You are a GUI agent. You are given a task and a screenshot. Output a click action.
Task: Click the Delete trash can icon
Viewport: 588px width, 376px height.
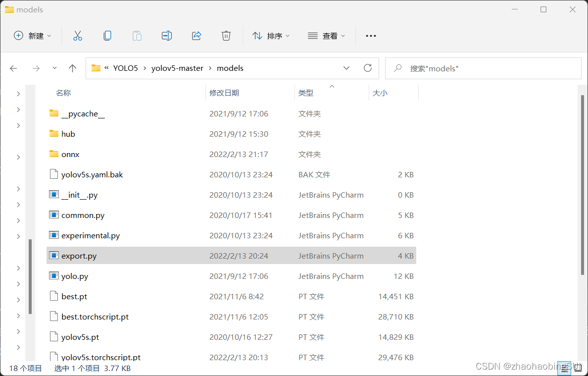(x=226, y=36)
